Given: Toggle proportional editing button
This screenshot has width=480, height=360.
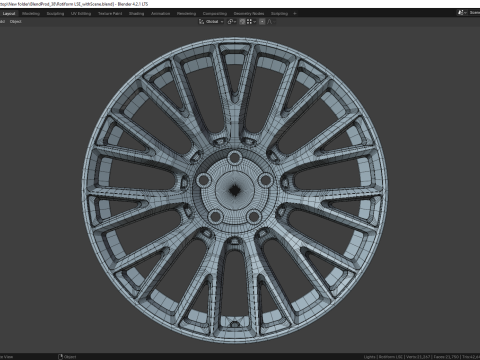Looking at the screenshot, I should click(262, 22).
